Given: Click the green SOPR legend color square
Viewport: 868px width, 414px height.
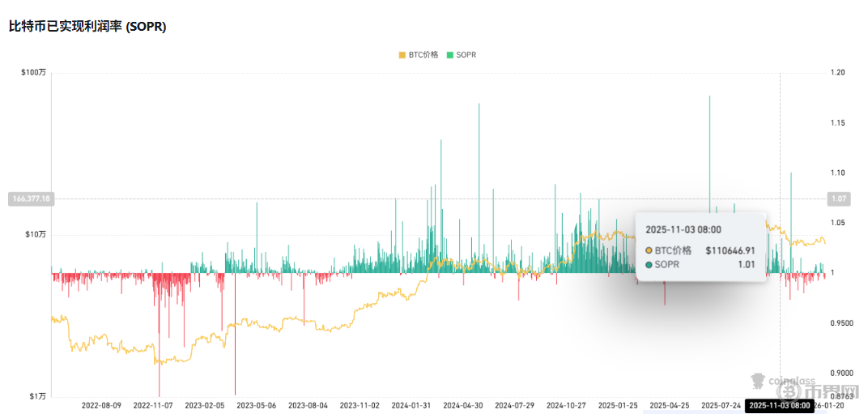Looking at the screenshot, I should 450,54.
